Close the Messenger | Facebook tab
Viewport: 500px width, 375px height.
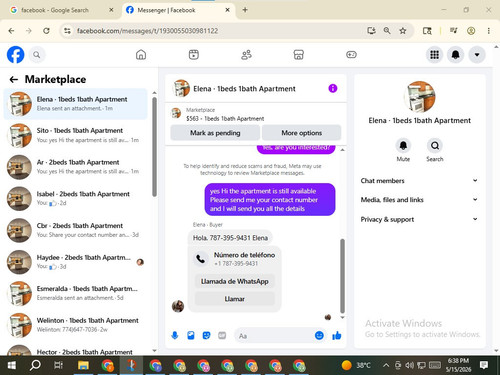(x=227, y=10)
